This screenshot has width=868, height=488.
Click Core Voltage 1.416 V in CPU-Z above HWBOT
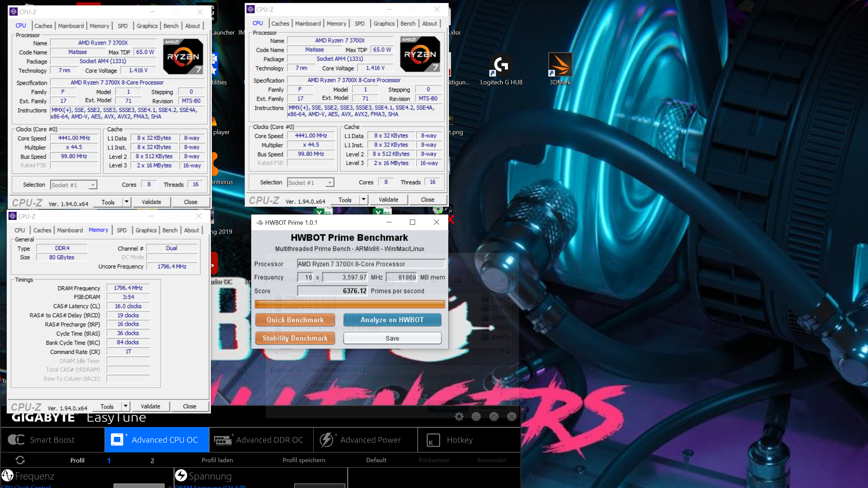tap(375, 68)
